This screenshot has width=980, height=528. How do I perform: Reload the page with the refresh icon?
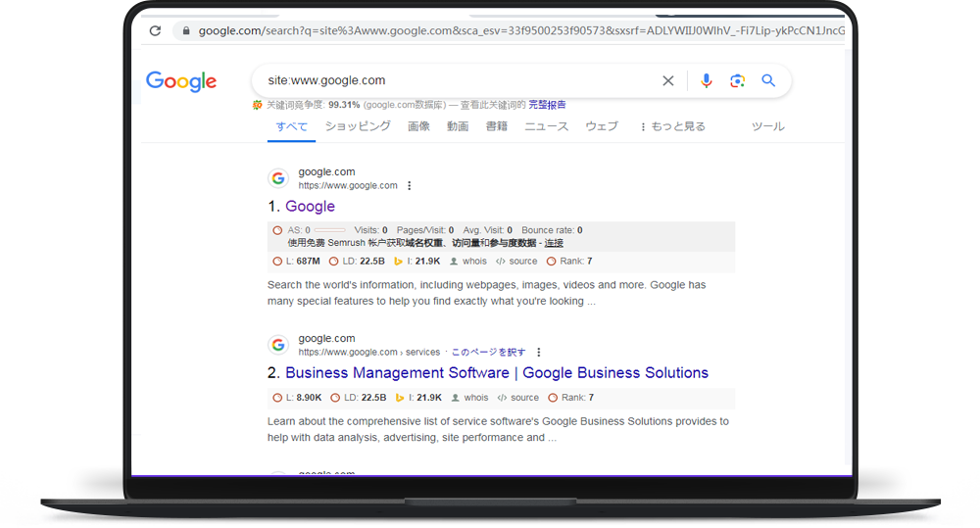coord(155,30)
